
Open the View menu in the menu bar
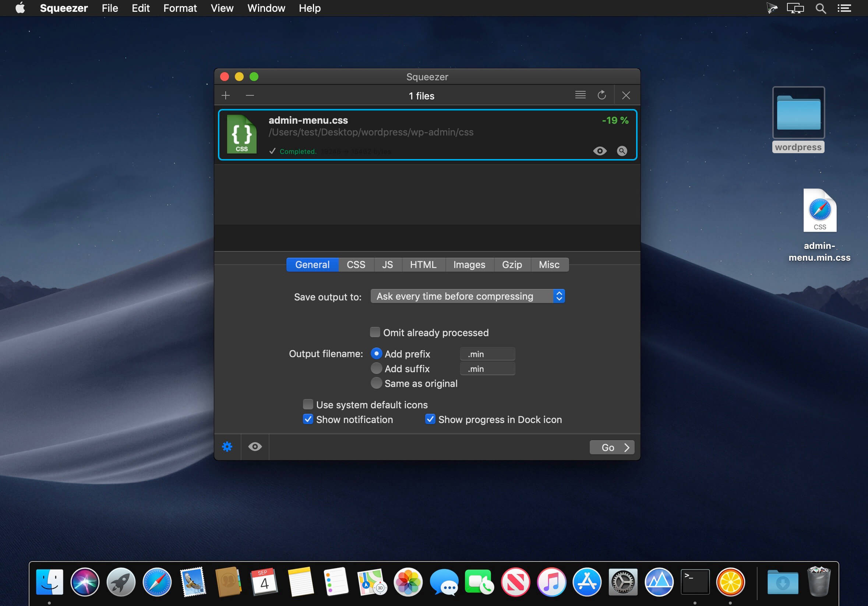[222, 8]
